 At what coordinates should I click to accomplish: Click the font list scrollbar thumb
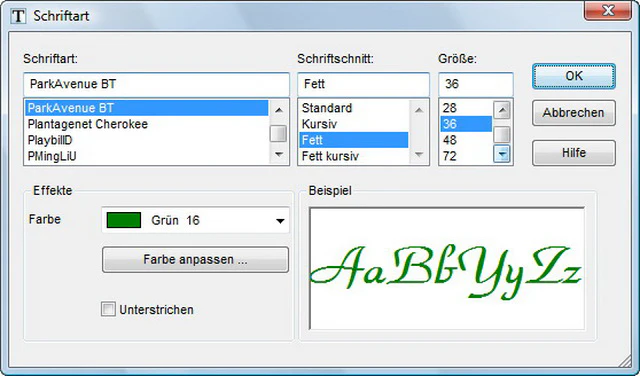pos(279,133)
